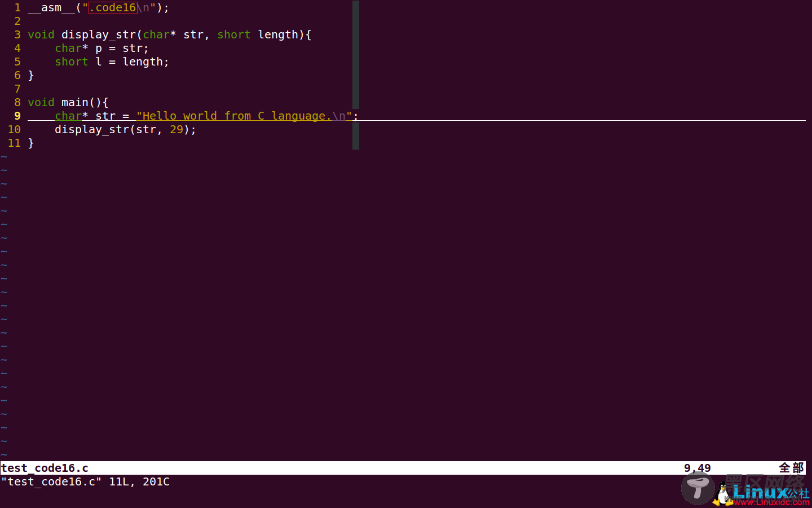Click line number 11 in the gutter
Image resolution: width=812 pixels, height=508 pixels.
tap(14, 143)
